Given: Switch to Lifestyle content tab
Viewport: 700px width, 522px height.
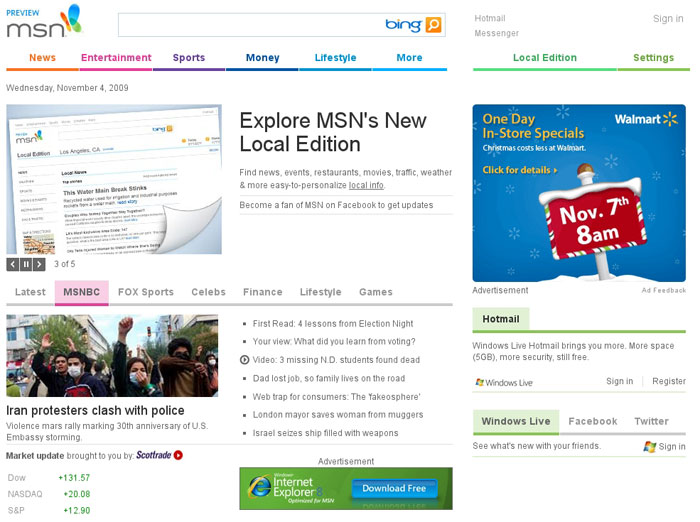Looking at the screenshot, I should click(321, 292).
